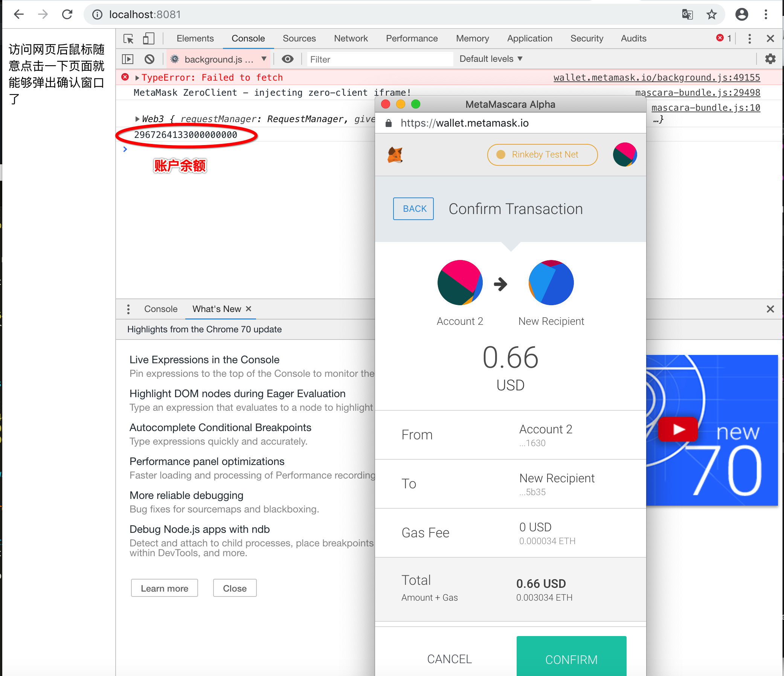784x676 pixels.
Task: Expand the TypeError: Failed to fetch message
Action: pyautogui.click(x=137, y=78)
